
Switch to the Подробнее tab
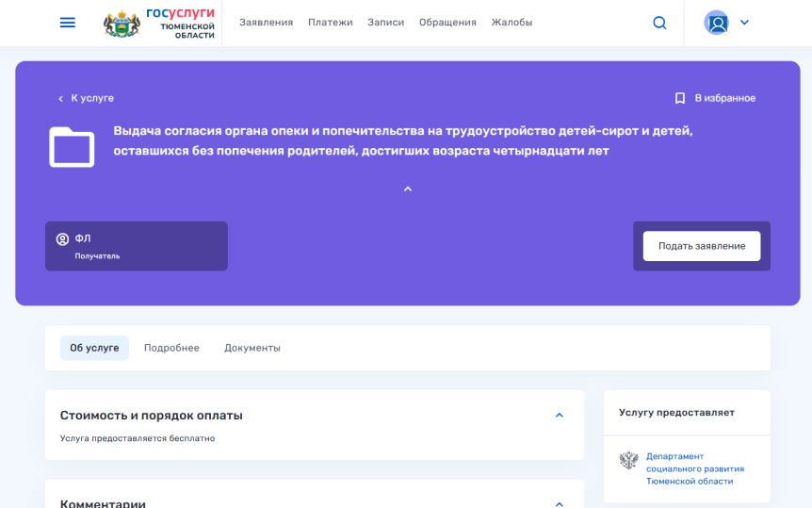(171, 348)
